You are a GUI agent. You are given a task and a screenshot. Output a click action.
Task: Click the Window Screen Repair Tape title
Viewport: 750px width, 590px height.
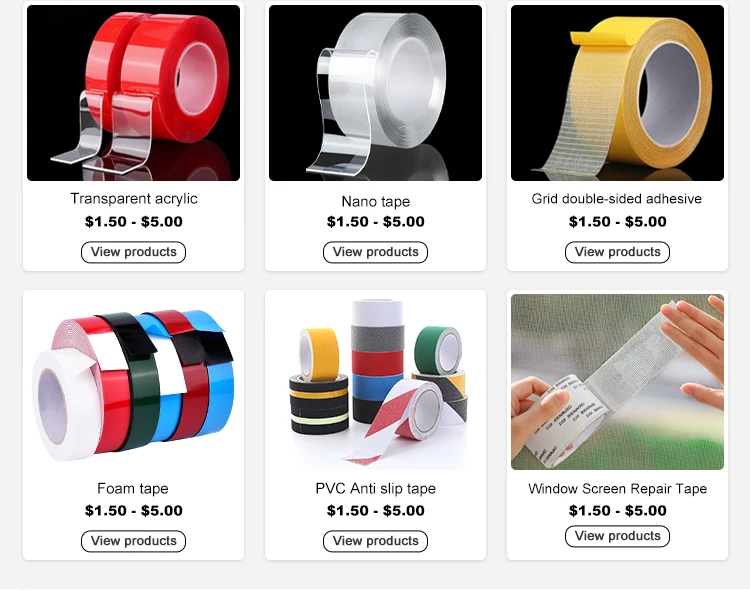pos(618,489)
